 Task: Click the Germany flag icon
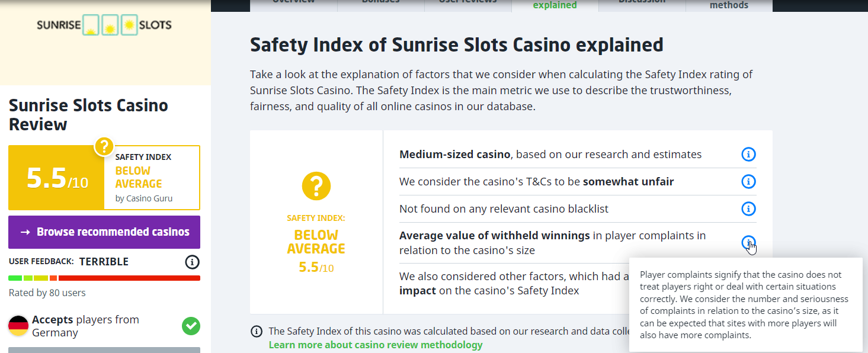[x=19, y=326]
